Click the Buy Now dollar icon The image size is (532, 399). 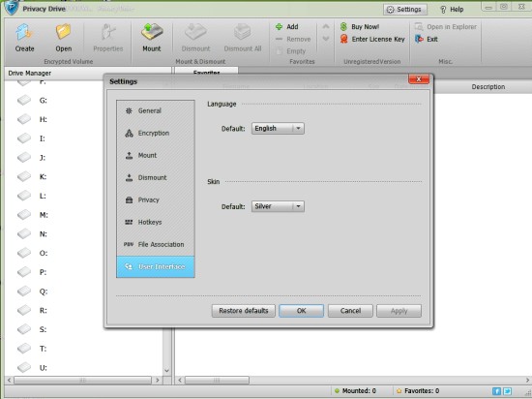(x=343, y=26)
